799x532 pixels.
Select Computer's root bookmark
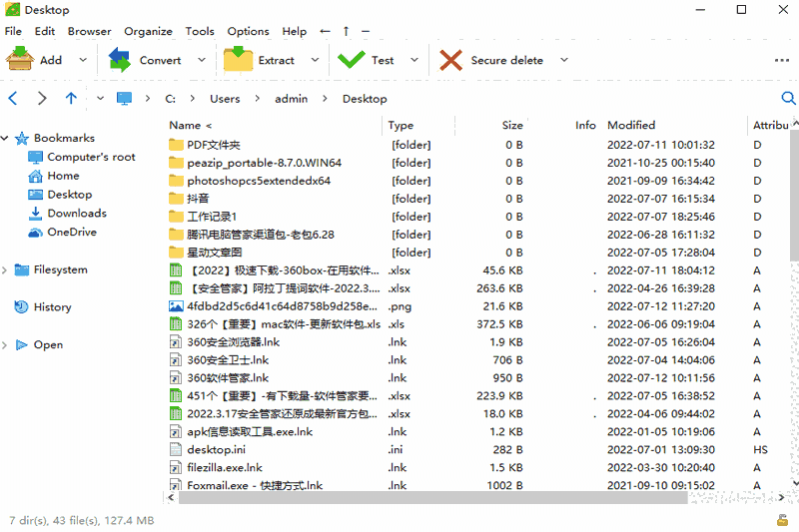click(91, 157)
